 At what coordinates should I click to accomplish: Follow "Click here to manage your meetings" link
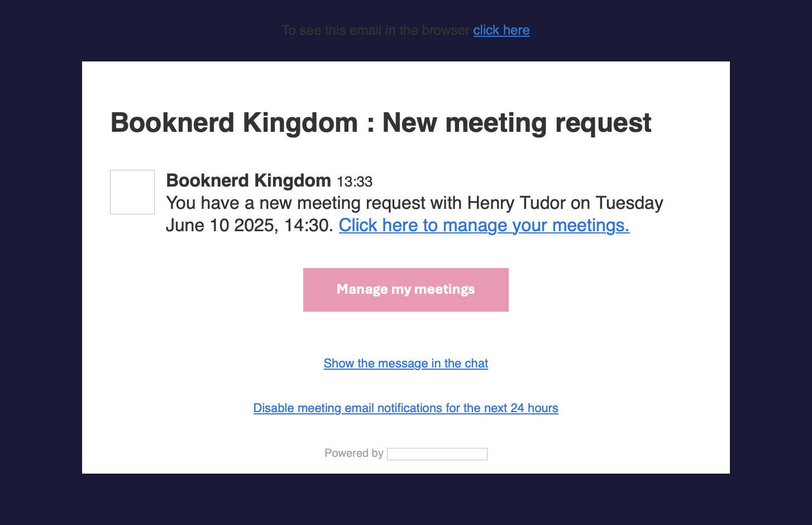pyautogui.click(x=484, y=225)
